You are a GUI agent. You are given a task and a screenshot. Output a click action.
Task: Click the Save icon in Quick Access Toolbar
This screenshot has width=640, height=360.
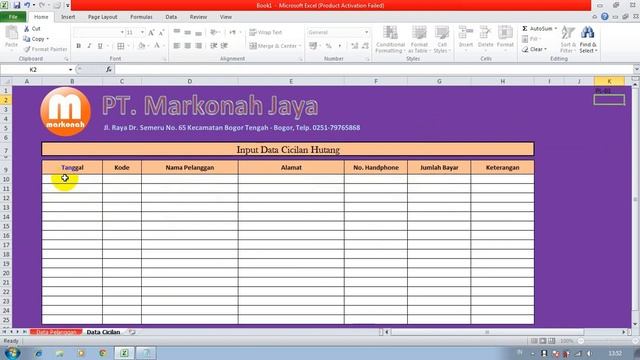(x=17, y=5)
